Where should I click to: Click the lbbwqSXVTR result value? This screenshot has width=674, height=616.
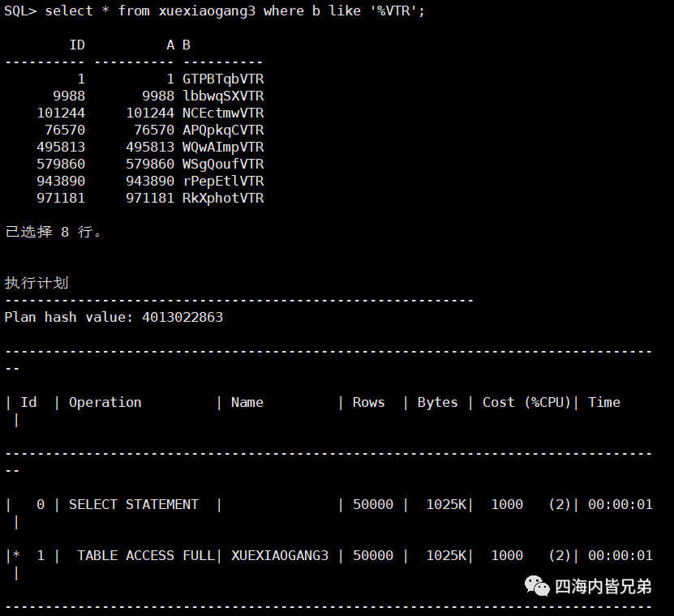(x=223, y=96)
